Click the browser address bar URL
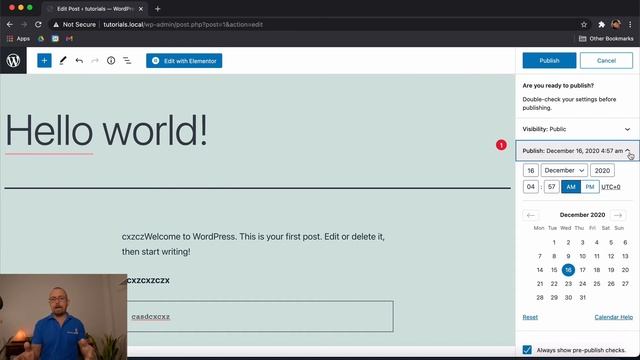This screenshot has height=360, width=640. (183, 24)
